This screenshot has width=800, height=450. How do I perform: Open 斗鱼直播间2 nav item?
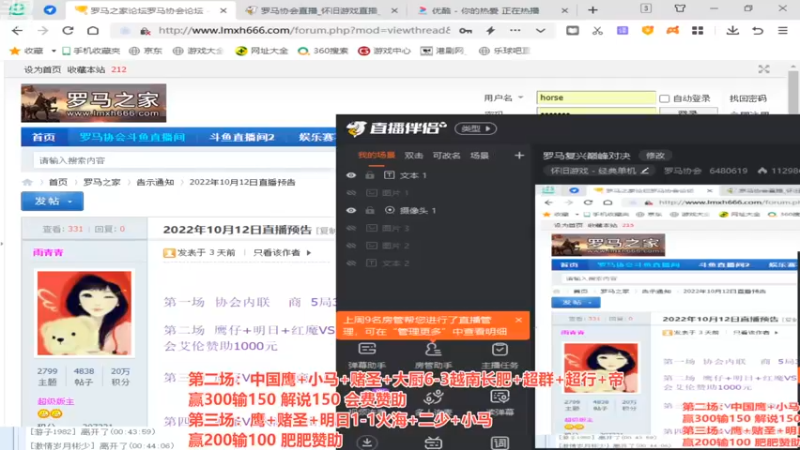pyautogui.click(x=242, y=137)
